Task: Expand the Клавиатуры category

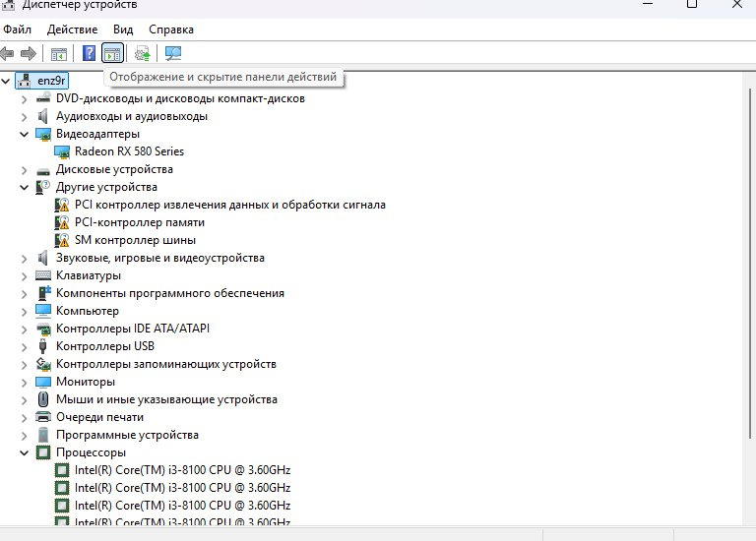Action: coord(25,275)
